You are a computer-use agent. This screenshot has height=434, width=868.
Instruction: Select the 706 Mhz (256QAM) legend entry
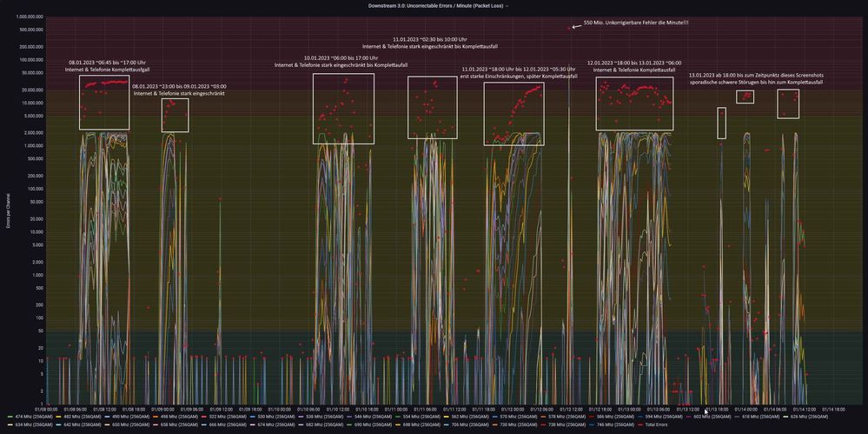point(466,424)
